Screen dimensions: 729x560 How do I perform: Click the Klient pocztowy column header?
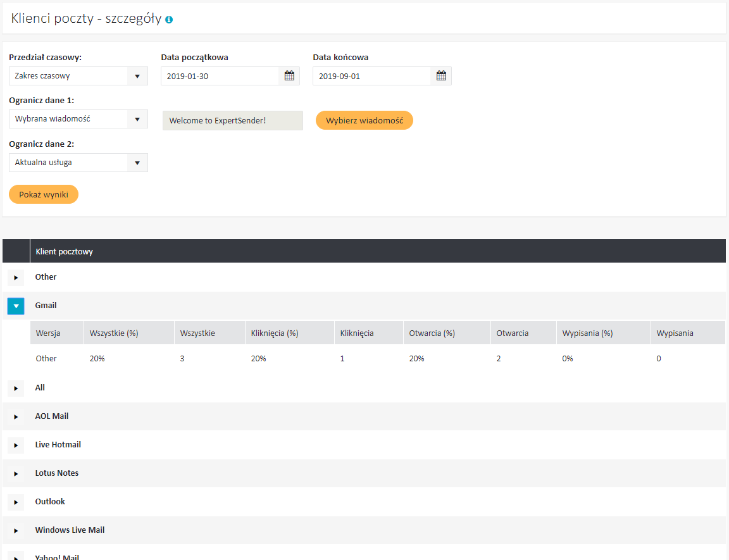65,252
